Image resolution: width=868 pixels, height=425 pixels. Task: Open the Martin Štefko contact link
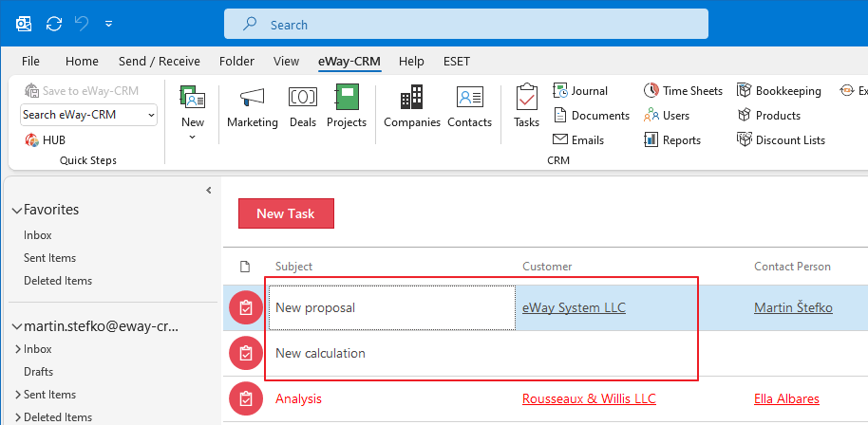[793, 307]
